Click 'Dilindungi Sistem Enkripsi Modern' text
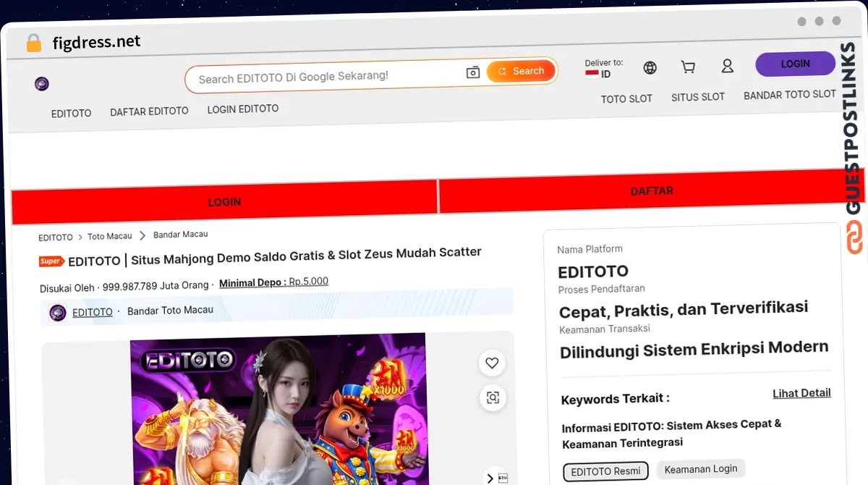Viewport: 868px width, 485px height. coord(694,349)
